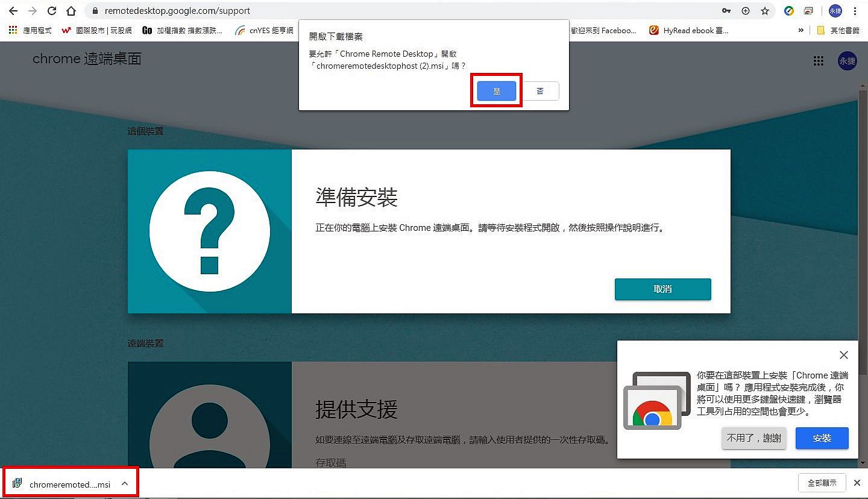Click 全部顯示 to show all downloads
Viewport: 868px width, 499px height.
tap(822, 483)
